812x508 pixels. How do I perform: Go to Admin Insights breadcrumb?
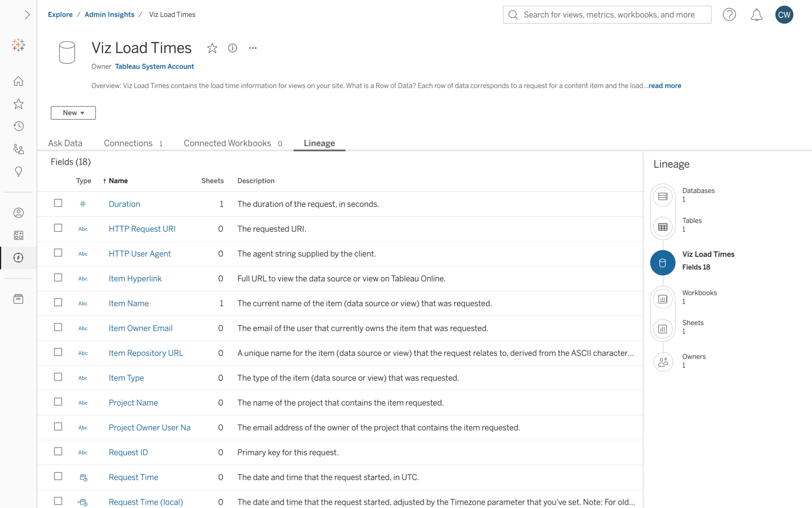click(109, 15)
